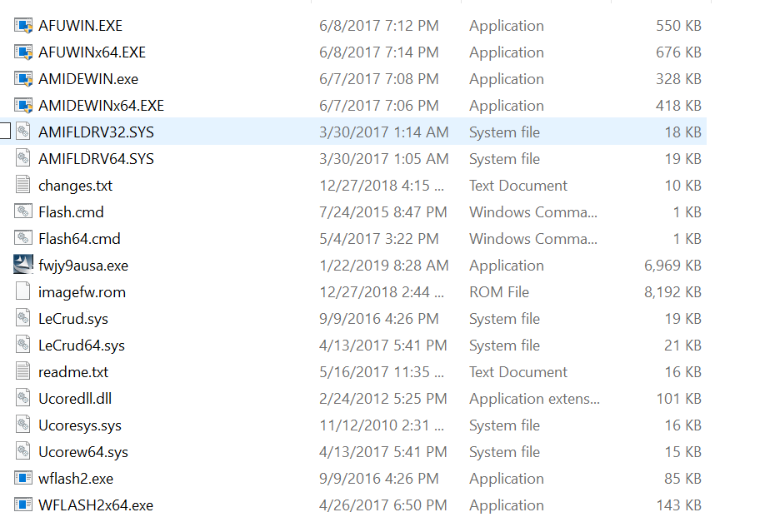Select the wflash2.exe application icon
This screenshot has height=532, width=770.
pos(23,478)
